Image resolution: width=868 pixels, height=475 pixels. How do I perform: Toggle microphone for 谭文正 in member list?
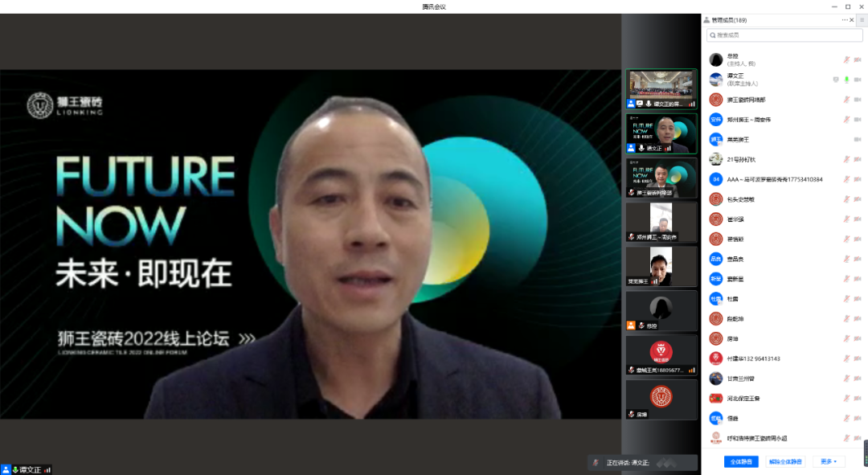(x=846, y=80)
